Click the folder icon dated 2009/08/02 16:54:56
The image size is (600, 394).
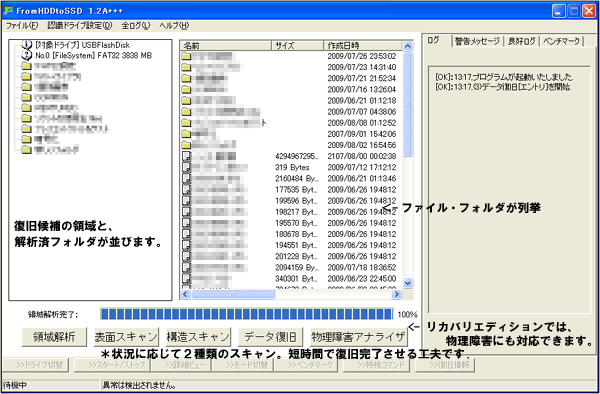186,145
